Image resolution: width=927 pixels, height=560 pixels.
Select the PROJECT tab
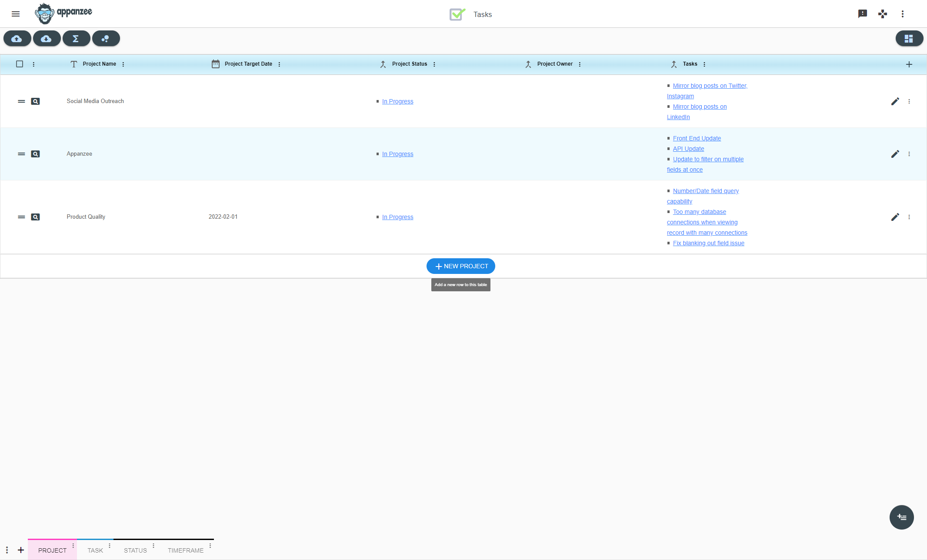tap(52, 550)
